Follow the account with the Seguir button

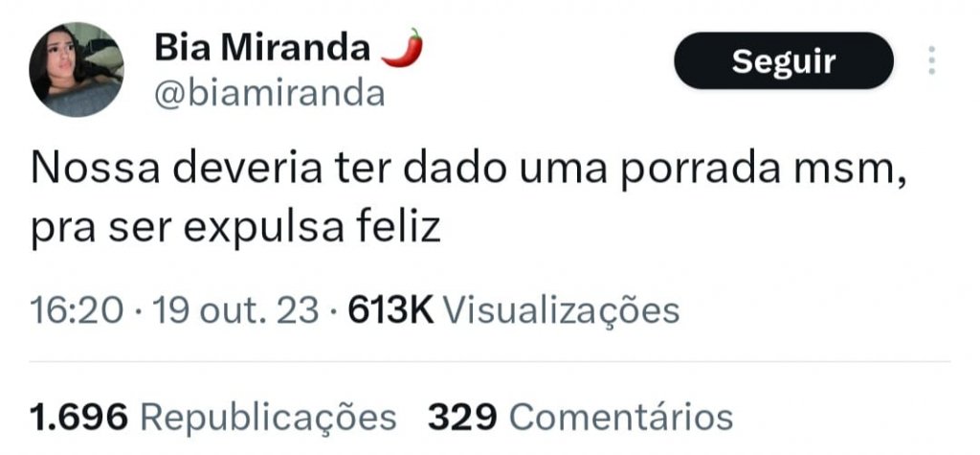pos(784,60)
